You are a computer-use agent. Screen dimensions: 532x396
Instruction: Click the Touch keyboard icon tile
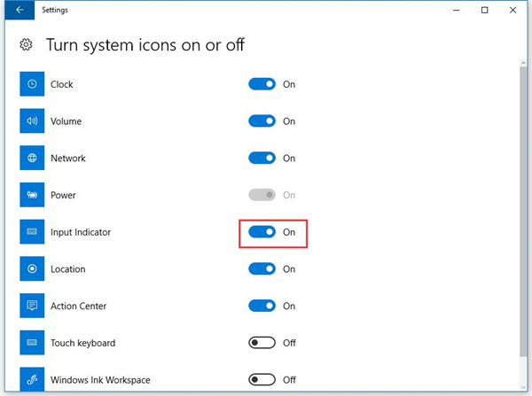click(x=32, y=343)
